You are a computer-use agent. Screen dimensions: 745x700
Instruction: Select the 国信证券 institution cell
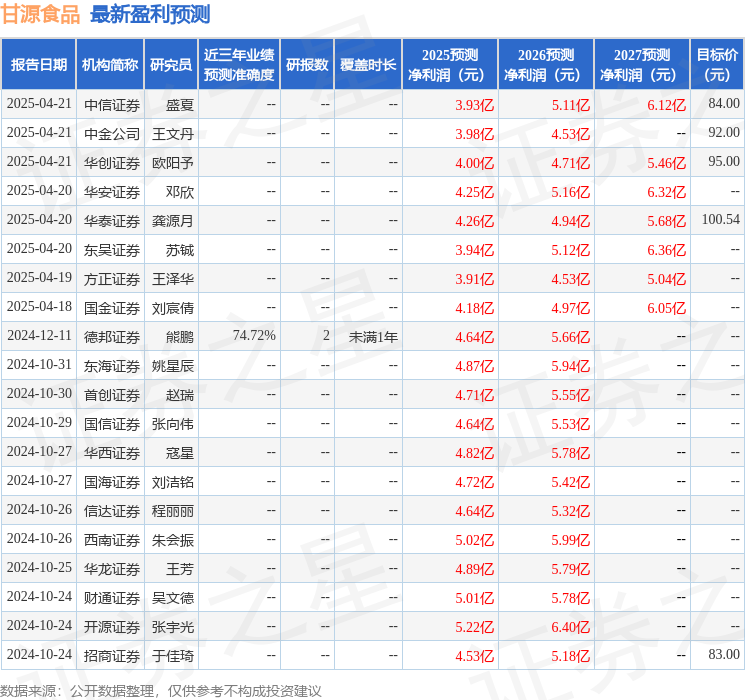[112, 424]
